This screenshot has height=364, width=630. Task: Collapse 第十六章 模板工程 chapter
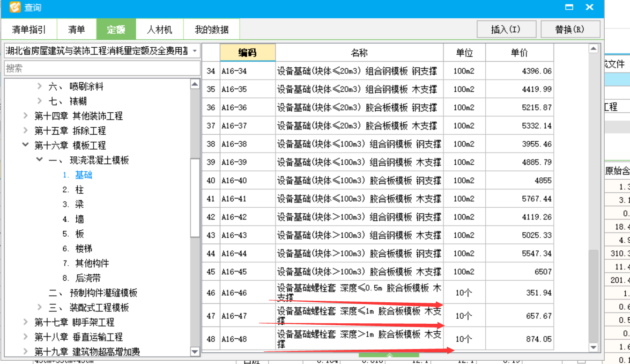point(26,146)
